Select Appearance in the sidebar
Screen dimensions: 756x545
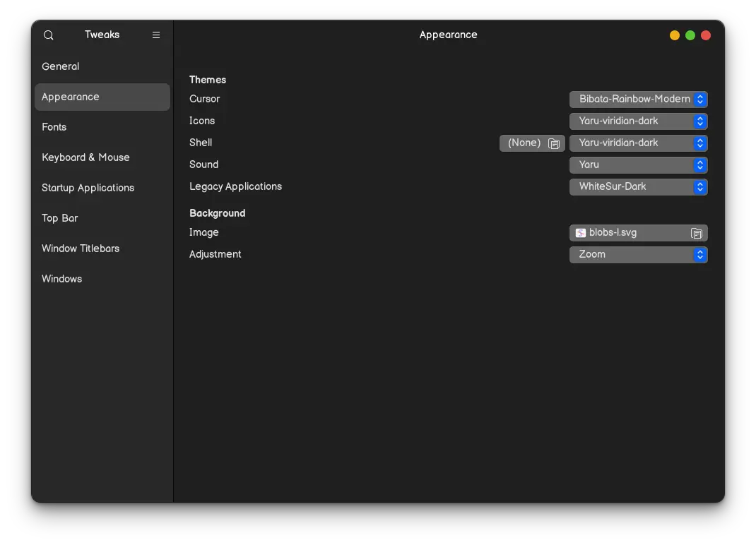[x=102, y=97]
